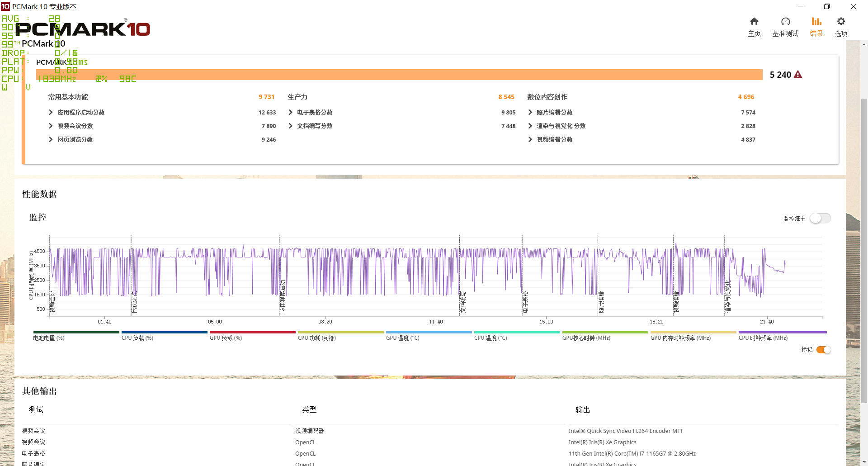Expand 照片编辑分数 row
Image resolution: width=868 pixels, height=466 pixels.
click(x=530, y=112)
